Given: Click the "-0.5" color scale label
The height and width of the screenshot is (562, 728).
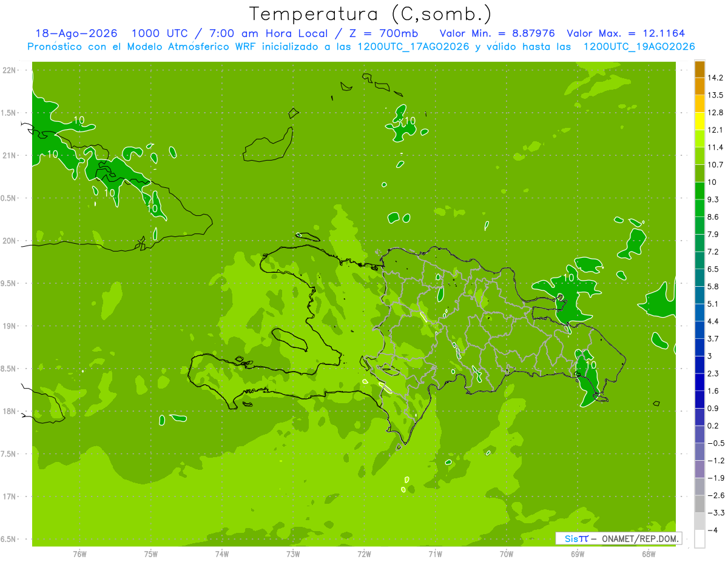Looking at the screenshot, I should pyautogui.click(x=716, y=443).
